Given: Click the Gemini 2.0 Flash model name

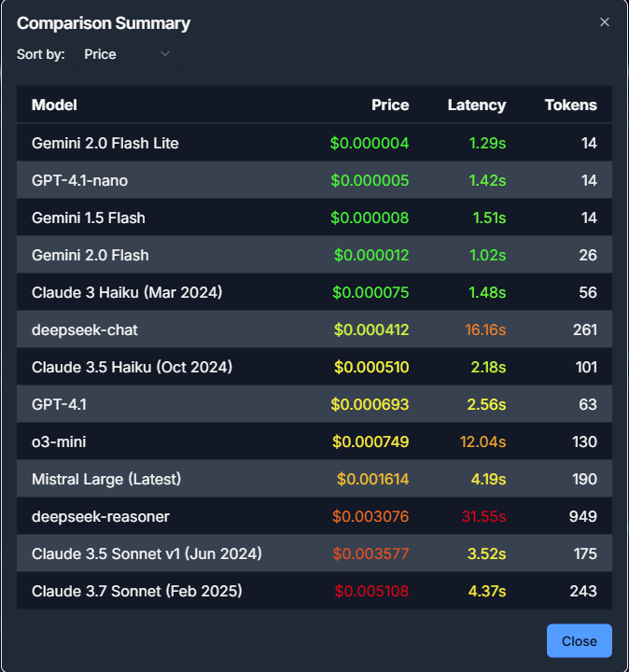Looking at the screenshot, I should 90,255.
